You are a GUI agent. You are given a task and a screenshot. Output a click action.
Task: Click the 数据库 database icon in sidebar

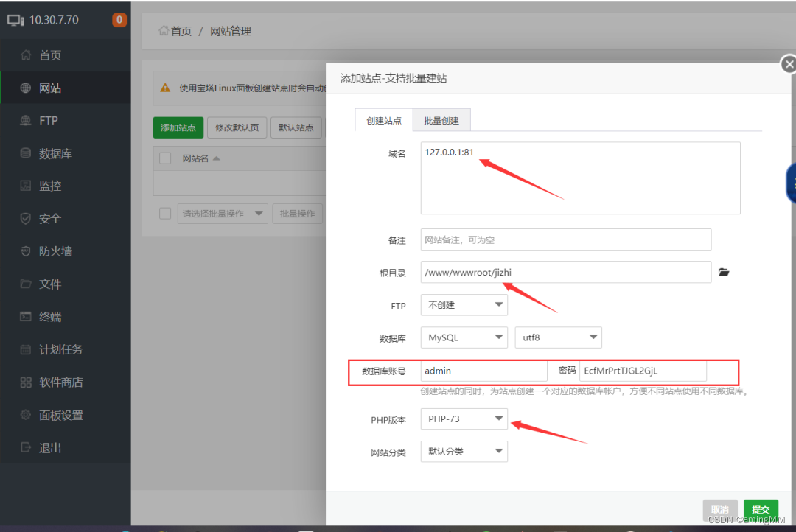tap(26, 153)
